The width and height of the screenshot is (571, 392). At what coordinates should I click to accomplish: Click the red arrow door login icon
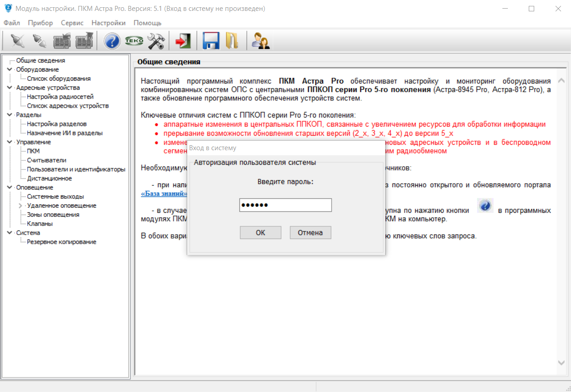click(183, 41)
